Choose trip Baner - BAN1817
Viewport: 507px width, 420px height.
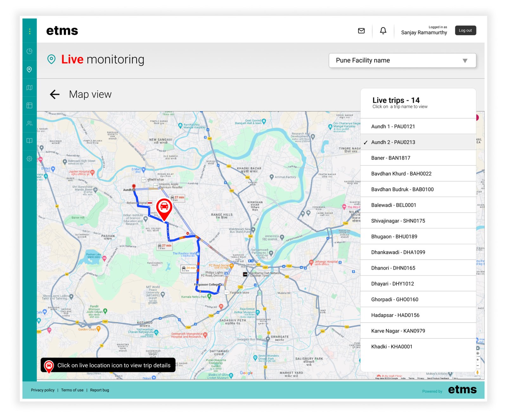(390, 158)
